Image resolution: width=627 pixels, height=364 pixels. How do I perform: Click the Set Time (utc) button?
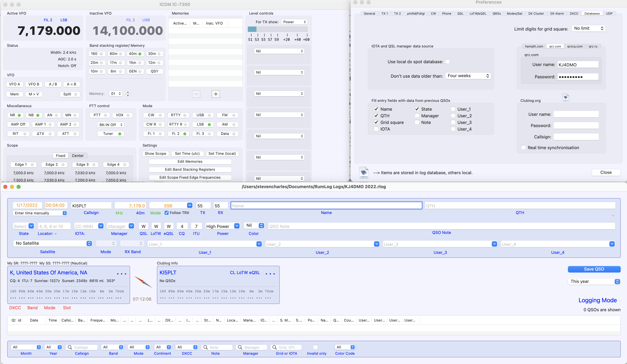pyautogui.click(x=187, y=153)
